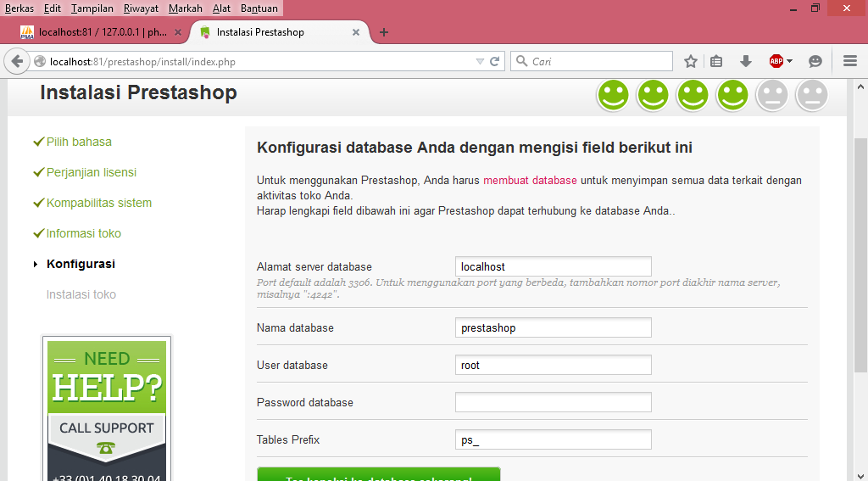Click the Adblock Plus ABP icon

[776, 62]
